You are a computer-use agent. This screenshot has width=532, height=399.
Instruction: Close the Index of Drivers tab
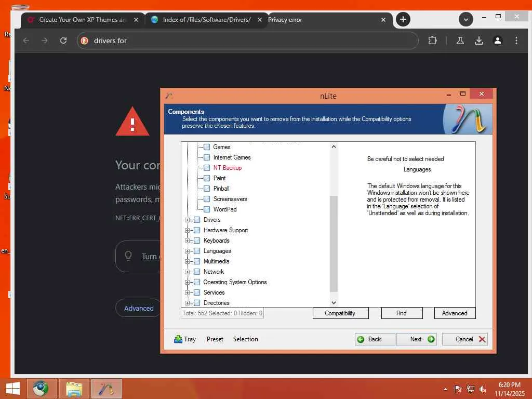click(260, 20)
